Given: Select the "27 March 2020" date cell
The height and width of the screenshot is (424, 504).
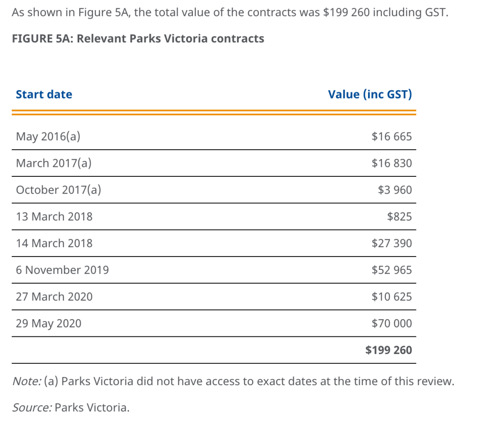Looking at the screenshot, I should (54, 296).
